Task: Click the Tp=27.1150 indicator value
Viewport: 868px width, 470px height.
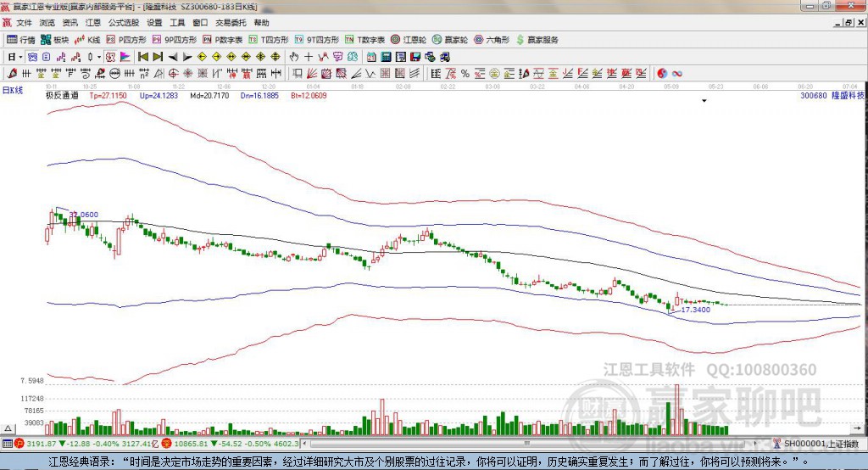Action: click(x=108, y=95)
